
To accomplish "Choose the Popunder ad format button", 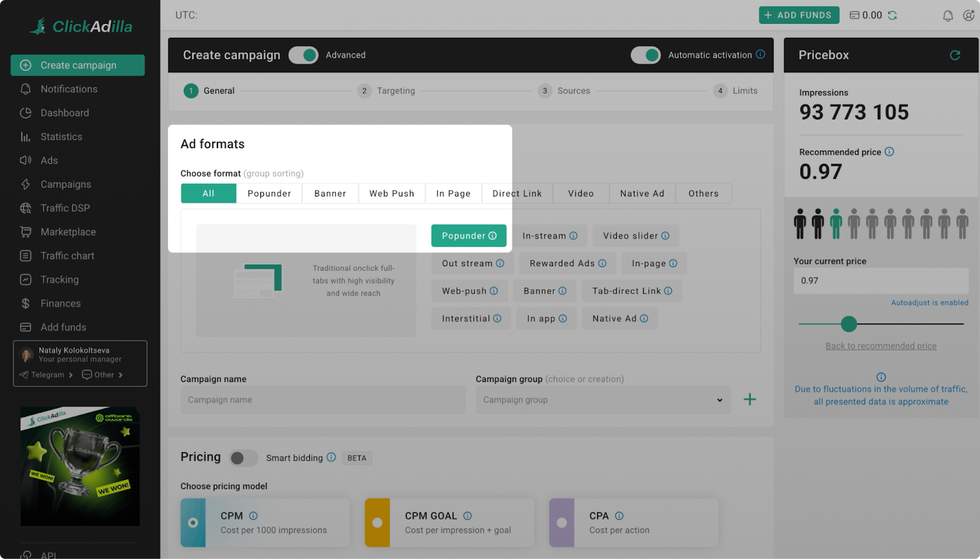I will [x=469, y=236].
